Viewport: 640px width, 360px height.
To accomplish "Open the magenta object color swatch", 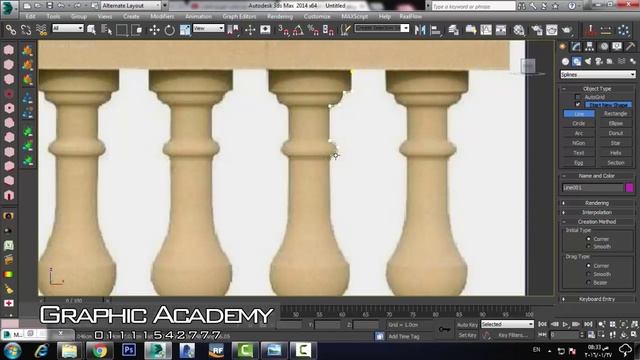I will pyautogui.click(x=629, y=188).
